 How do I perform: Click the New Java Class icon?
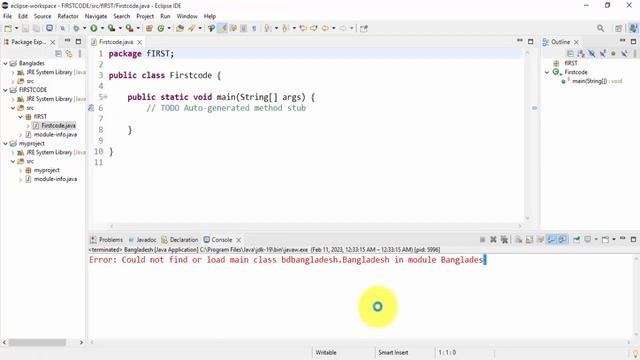point(161,28)
